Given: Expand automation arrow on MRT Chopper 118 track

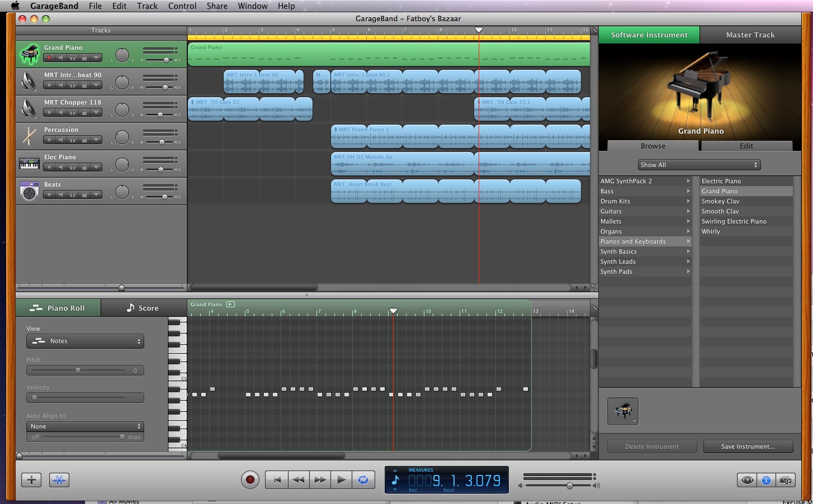Looking at the screenshot, I should click(96, 112).
